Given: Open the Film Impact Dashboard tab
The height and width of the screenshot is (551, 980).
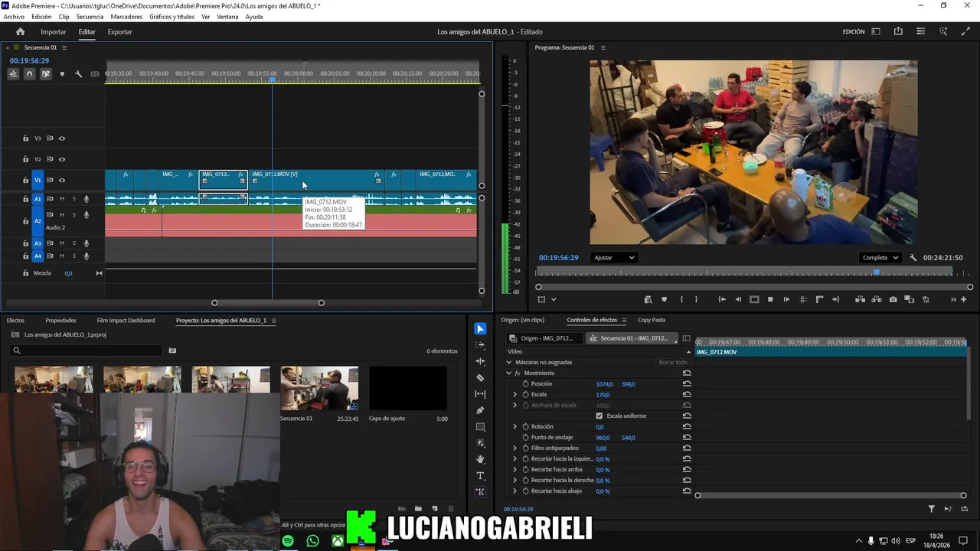Looking at the screenshot, I should coord(126,320).
